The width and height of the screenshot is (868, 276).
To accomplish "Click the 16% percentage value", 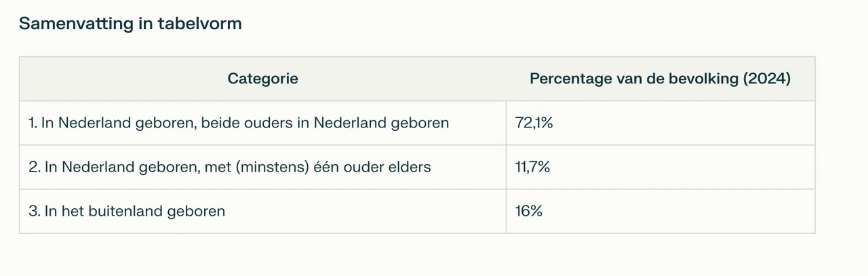I will pos(530,211).
